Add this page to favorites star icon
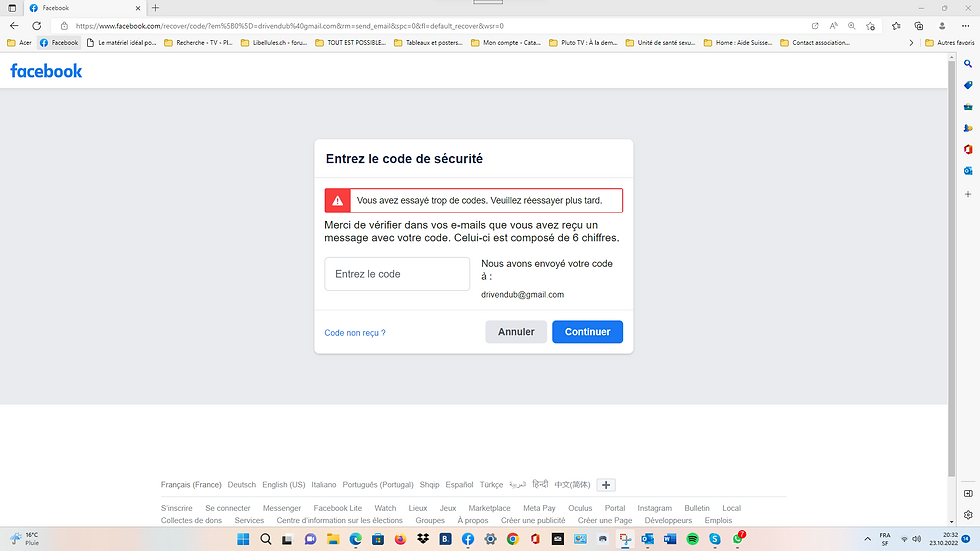 (x=870, y=26)
